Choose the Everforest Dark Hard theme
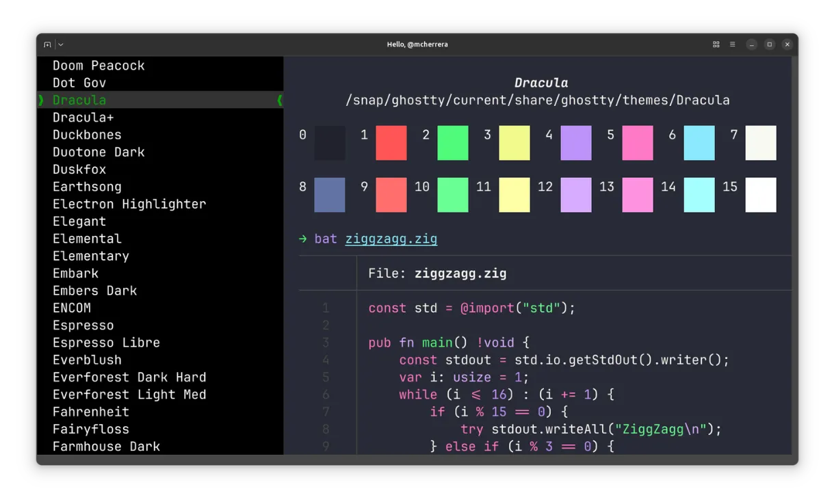The image size is (834, 504). [129, 377]
